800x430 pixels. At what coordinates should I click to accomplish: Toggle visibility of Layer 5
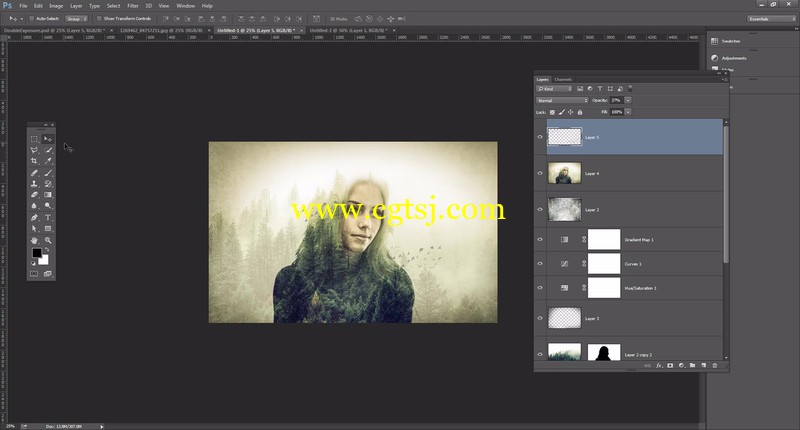[540, 137]
